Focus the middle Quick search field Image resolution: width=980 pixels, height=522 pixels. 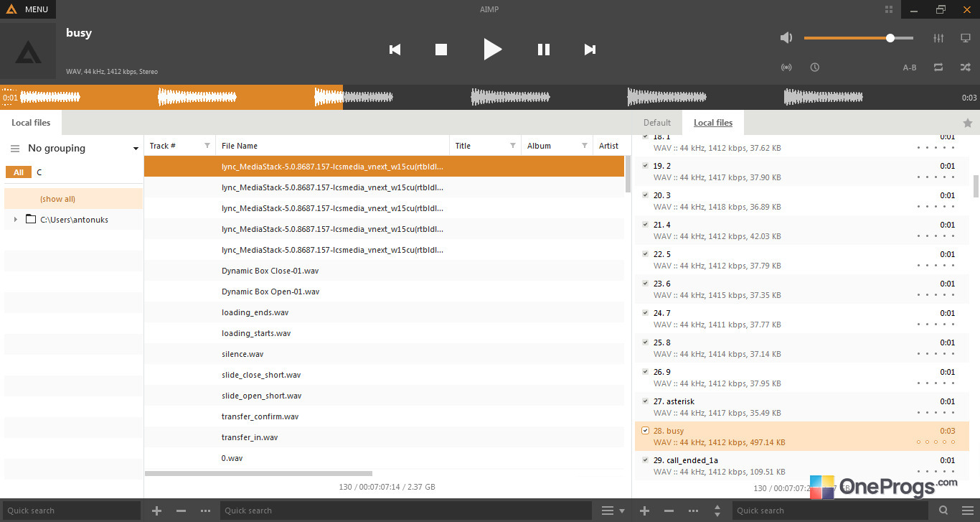pyautogui.click(x=405, y=511)
